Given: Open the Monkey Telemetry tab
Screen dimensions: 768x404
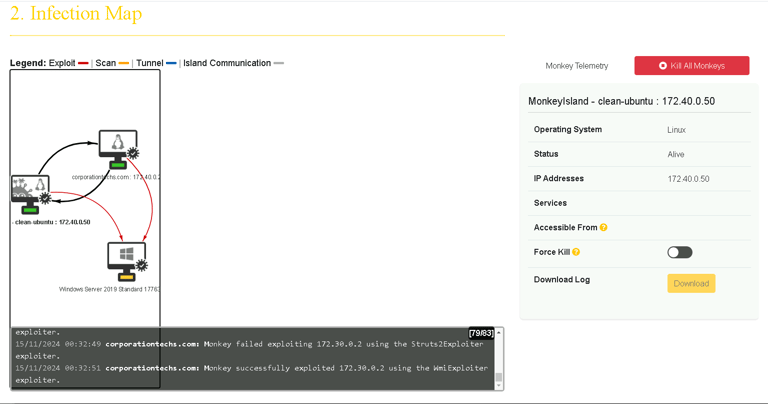Looking at the screenshot, I should (576, 66).
